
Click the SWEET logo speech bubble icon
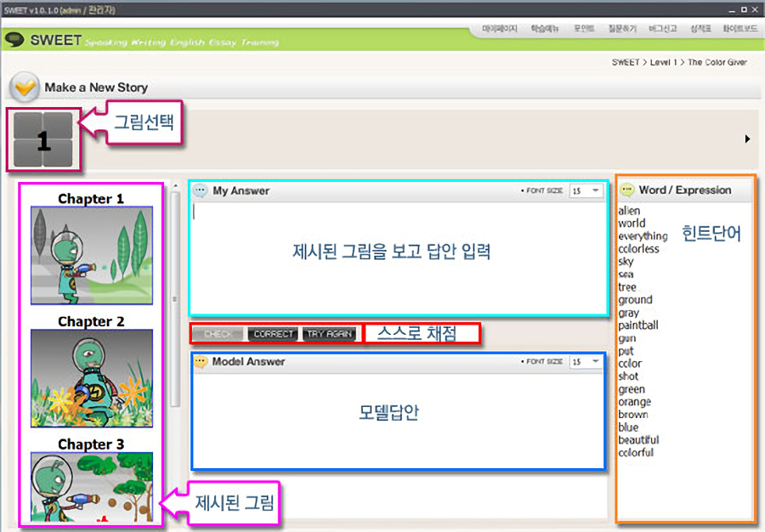click(x=14, y=39)
